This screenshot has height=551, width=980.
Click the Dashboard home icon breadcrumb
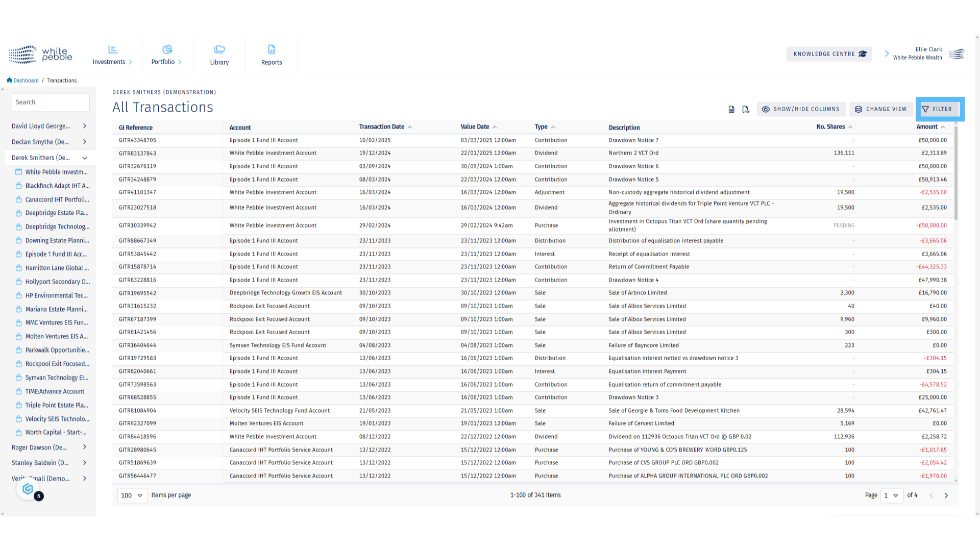[x=9, y=80]
